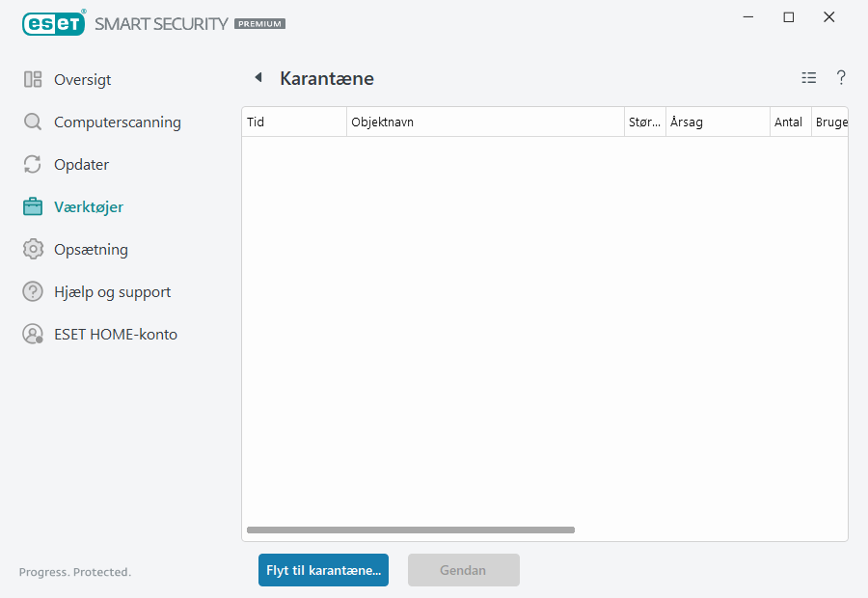This screenshot has width=868, height=598.
Task: Click the Hjælp og support question icon
Action: pos(33,291)
